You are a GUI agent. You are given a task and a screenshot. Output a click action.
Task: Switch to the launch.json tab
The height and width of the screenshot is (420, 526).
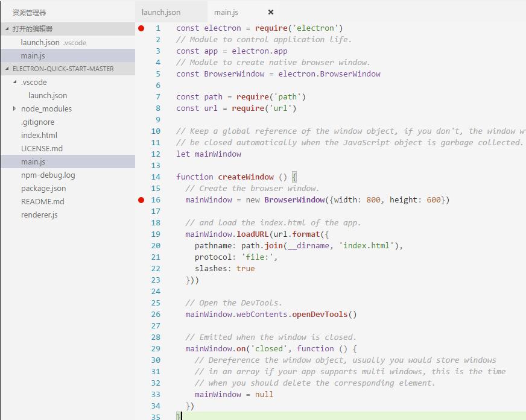pos(161,12)
